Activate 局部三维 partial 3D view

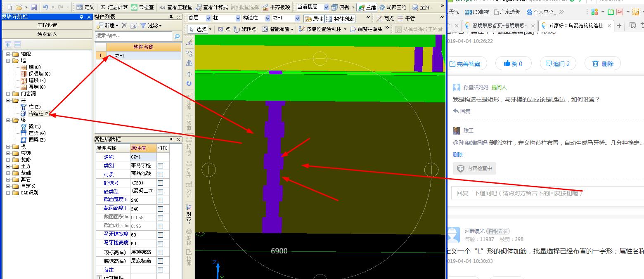tap(393, 7)
